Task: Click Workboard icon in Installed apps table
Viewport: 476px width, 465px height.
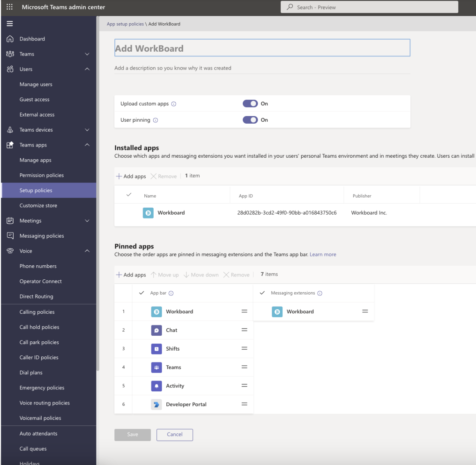Action: pos(148,213)
